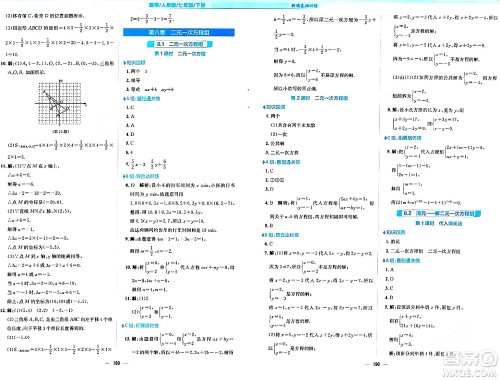
Task: Click page number 189 at the bottom
Action: point(116,364)
